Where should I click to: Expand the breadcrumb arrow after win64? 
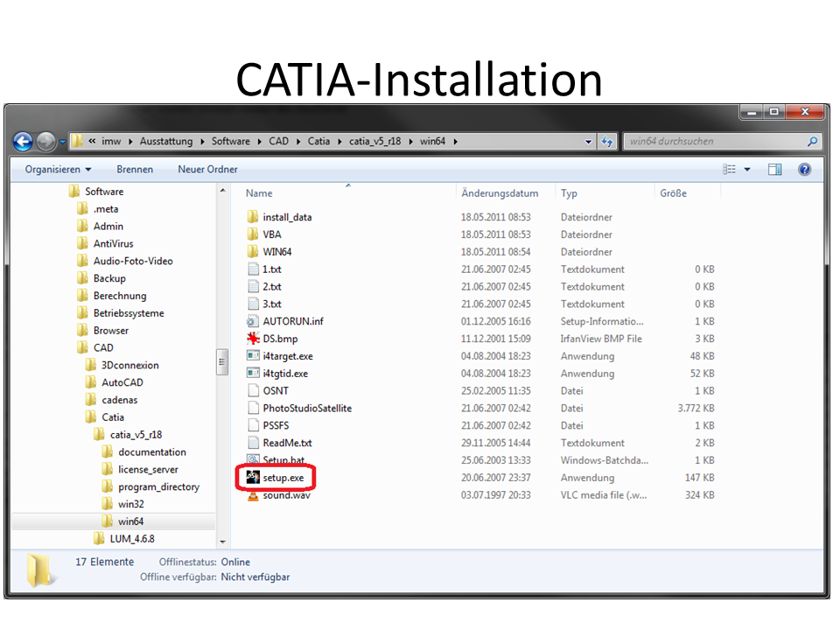[x=455, y=142]
